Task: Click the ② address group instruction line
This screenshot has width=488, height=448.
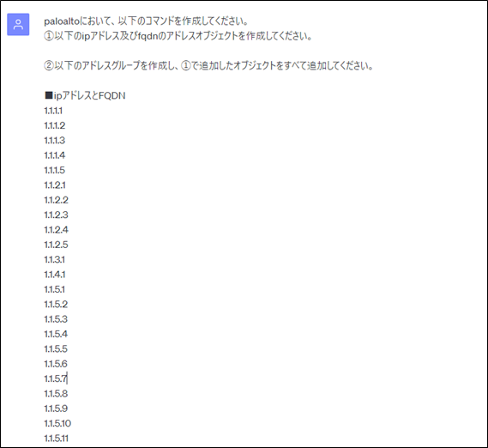Action: (x=208, y=66)
